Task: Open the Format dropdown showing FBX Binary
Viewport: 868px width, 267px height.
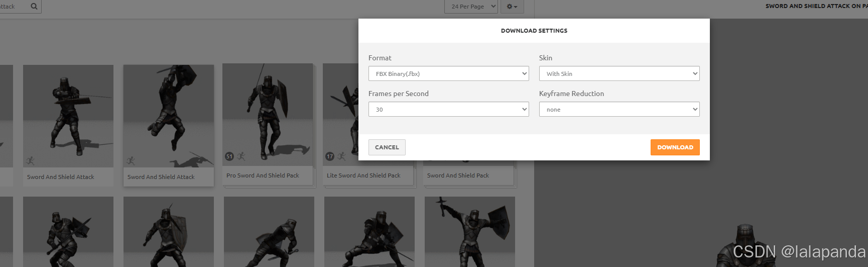Action: tap(449, 73)
